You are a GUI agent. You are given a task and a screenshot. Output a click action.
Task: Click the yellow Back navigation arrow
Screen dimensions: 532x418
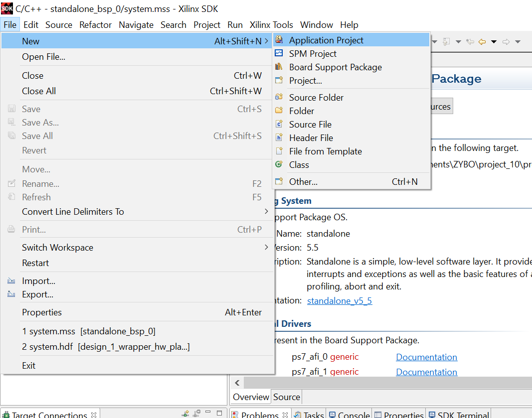[482, 42]
